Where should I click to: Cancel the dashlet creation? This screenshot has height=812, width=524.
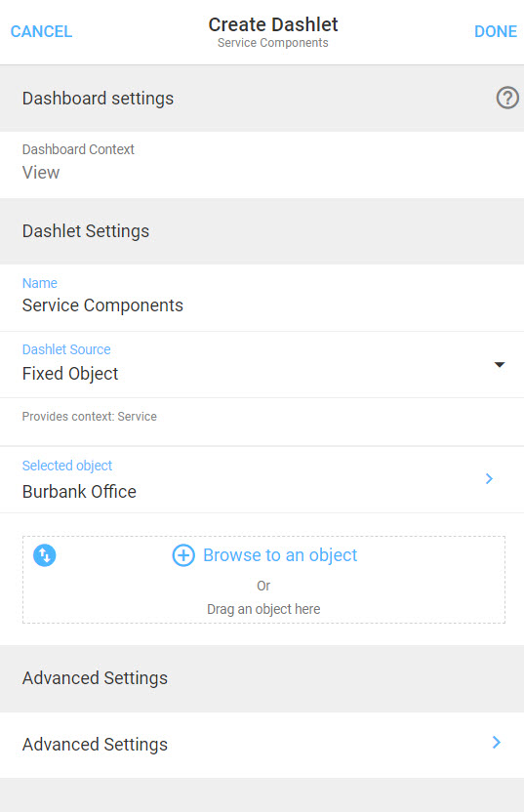click(x=41, y=31)
